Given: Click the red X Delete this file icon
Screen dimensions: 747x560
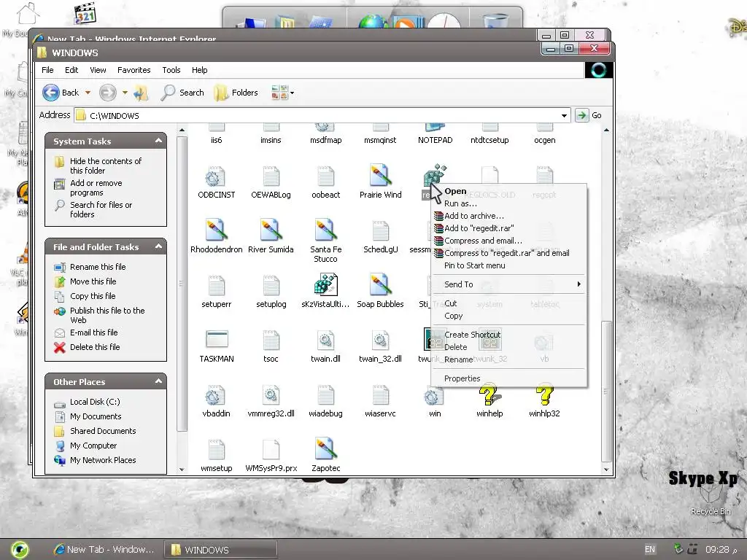Looking at the screenshot, I should 60,348.
